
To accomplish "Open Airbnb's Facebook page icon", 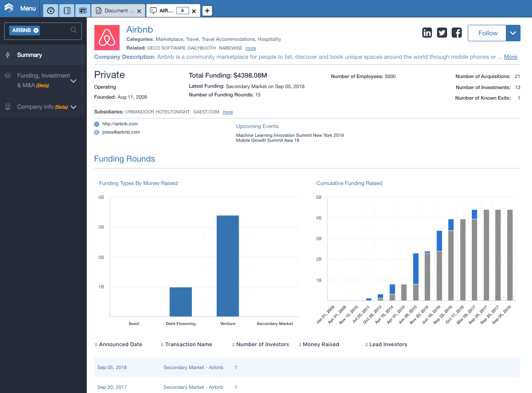I will tap(457, 33).
